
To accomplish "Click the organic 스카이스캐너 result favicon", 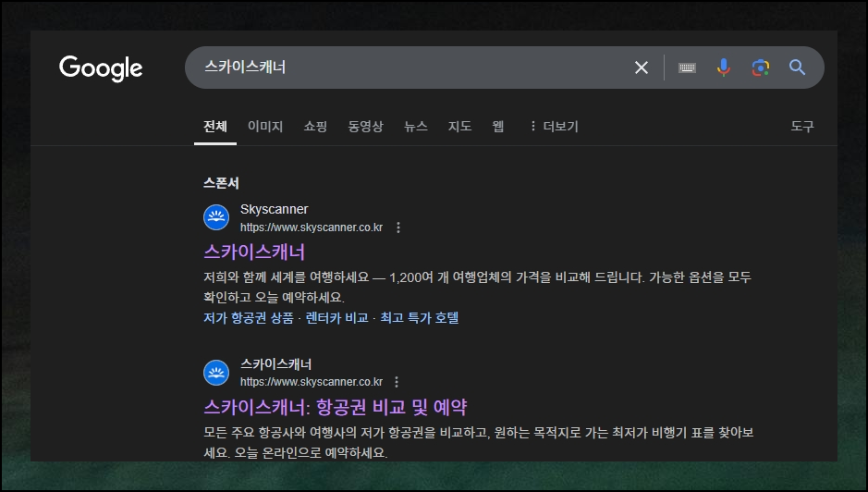I will pos(216,373).
